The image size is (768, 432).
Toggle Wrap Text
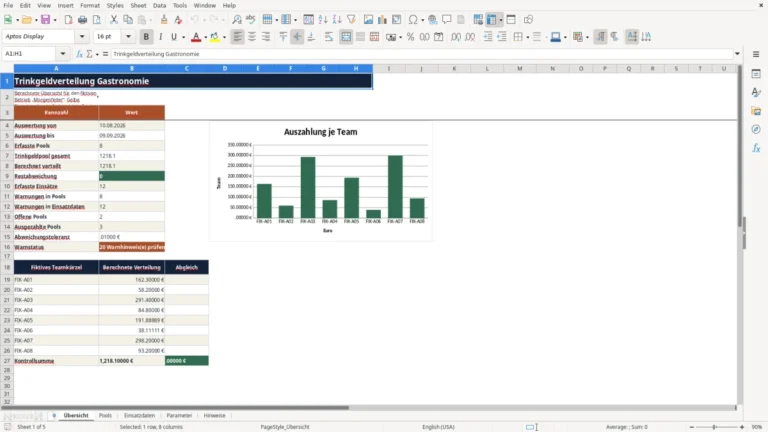tap(329, 37)
